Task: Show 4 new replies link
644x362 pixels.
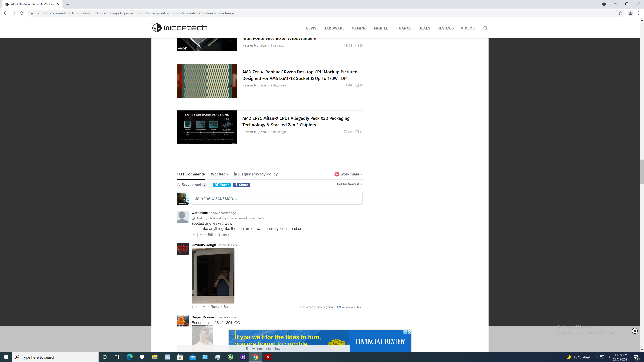Action: 350,307
